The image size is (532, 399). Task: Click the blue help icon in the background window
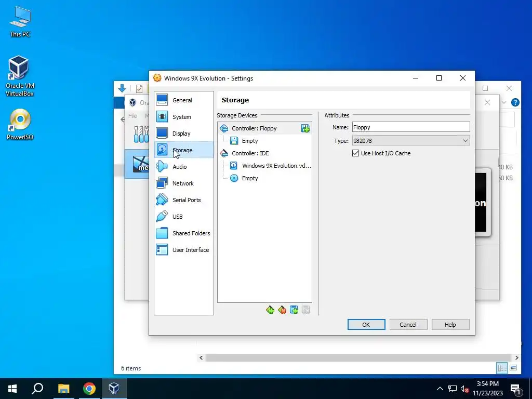point(515,102)
